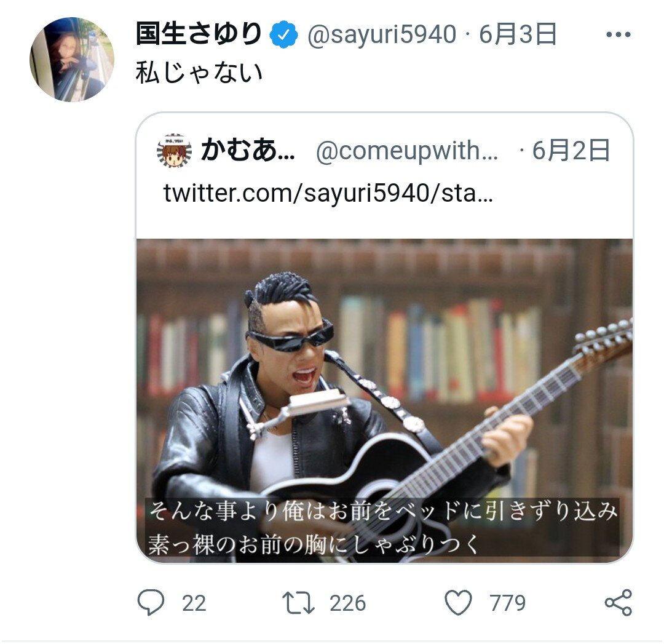Image resolution: width=664 pixels, height=644 pixels.
Task: Click the 6月3日 tweet timestamp
Action: pyautogui.click(x=518, y=34)
